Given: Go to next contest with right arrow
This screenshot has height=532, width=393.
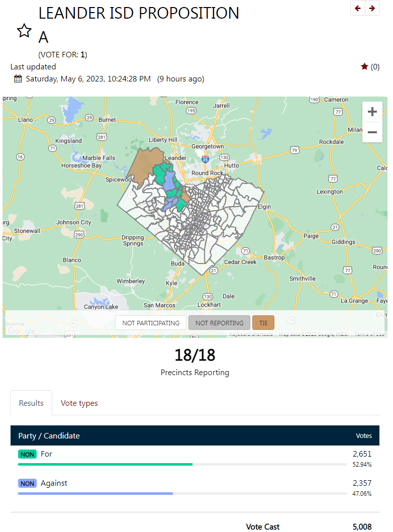Looking at the screenshot, I should [x=372, y=8].
